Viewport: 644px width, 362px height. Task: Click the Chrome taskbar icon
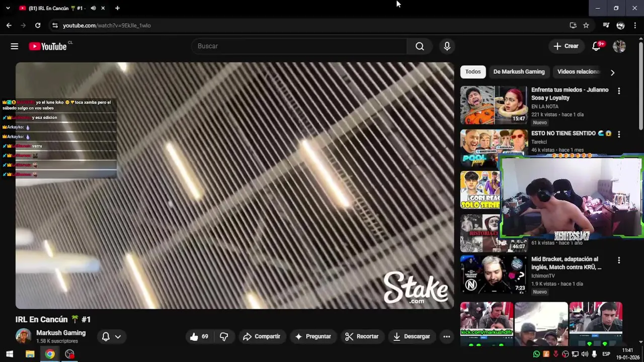pyautogui.click(x=50, y=354)
